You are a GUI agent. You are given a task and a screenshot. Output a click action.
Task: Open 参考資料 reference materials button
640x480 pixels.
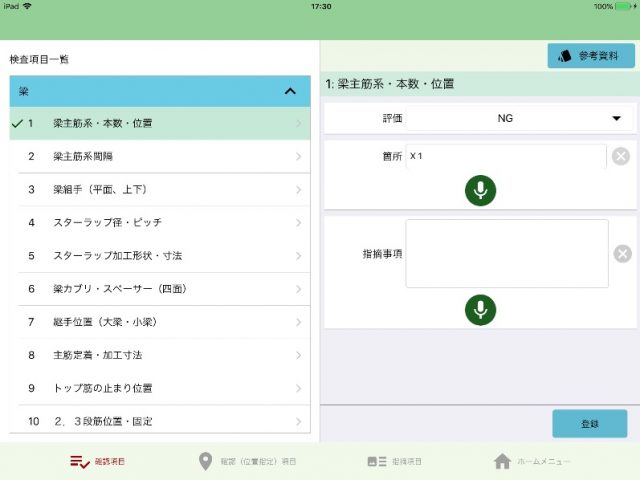click(590, 56)
